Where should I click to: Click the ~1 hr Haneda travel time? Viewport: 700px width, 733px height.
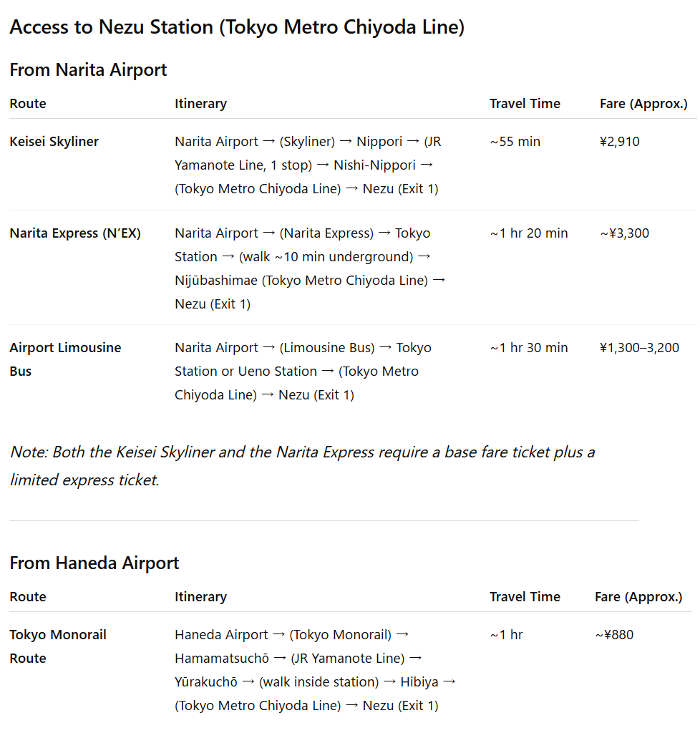(x=506, y=635)
